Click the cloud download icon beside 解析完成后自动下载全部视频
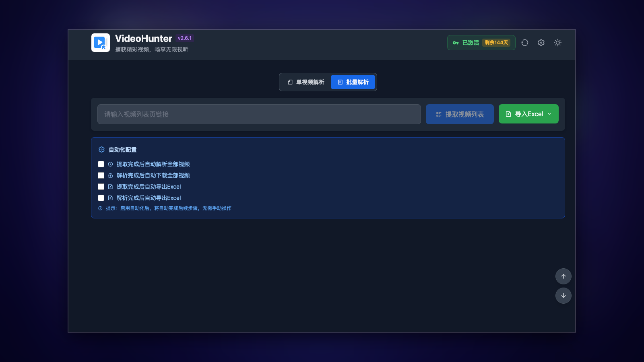Viewport: 644px width, 362px height. pyautogui.click(x=110, y=175)
